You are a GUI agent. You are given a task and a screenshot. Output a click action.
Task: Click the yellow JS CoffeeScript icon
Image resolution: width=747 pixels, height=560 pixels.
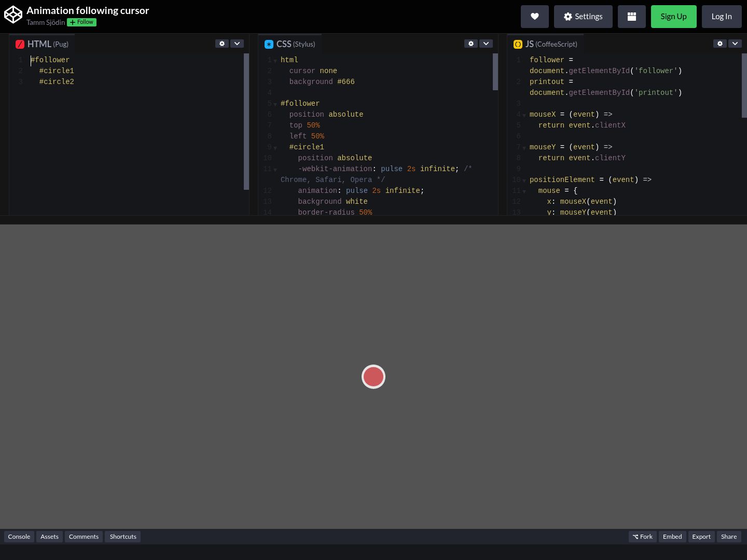point(518,45)
